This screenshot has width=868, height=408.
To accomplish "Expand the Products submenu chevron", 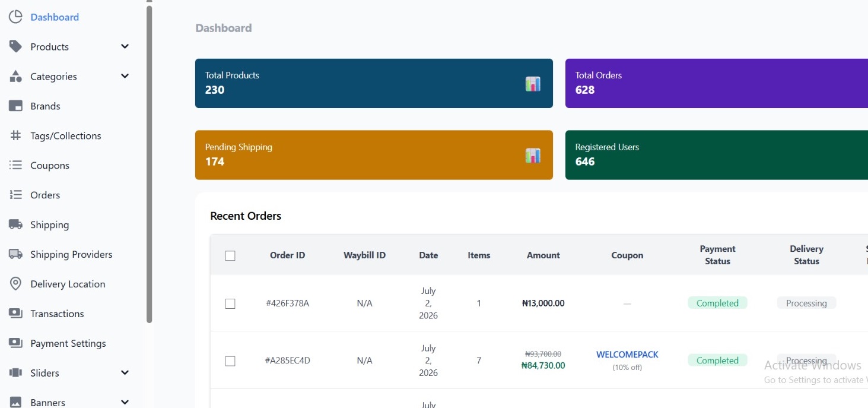I will (125, 46).
